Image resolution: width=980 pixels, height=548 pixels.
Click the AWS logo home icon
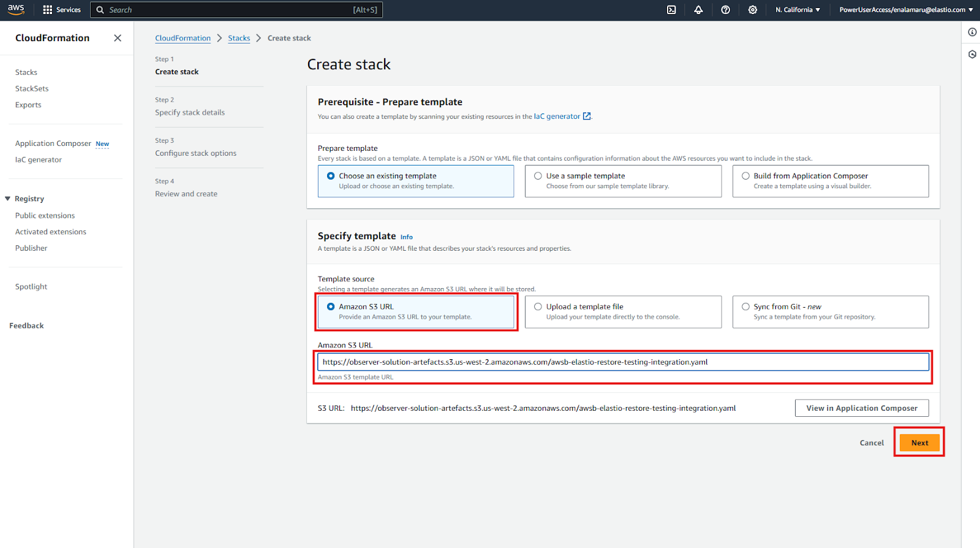[x=16, y=10]
